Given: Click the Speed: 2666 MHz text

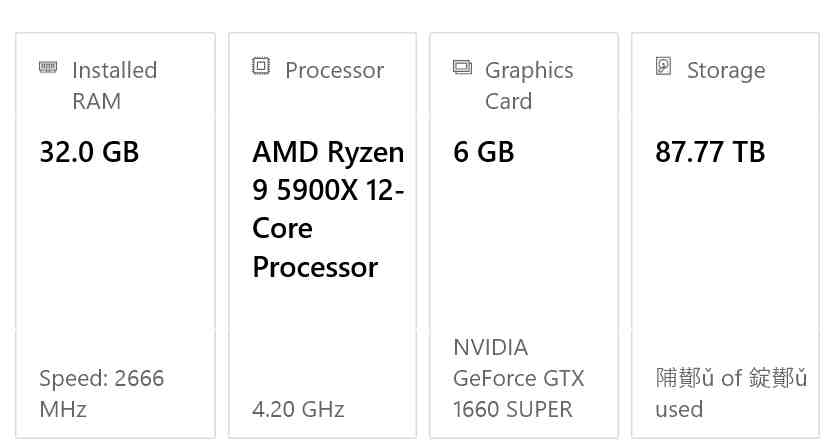Looking at the screenshot, I should click(102, 393).
